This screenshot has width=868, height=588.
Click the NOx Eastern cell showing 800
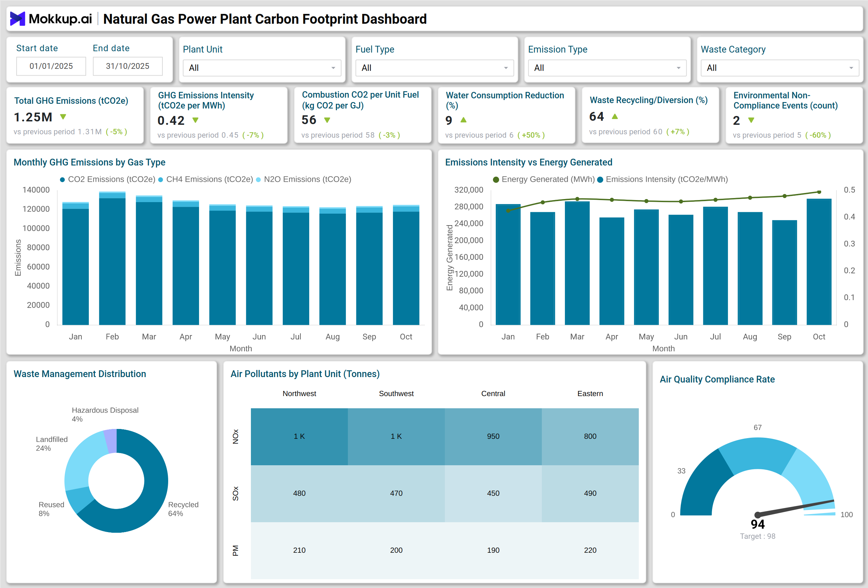click(x=590, y=436)
